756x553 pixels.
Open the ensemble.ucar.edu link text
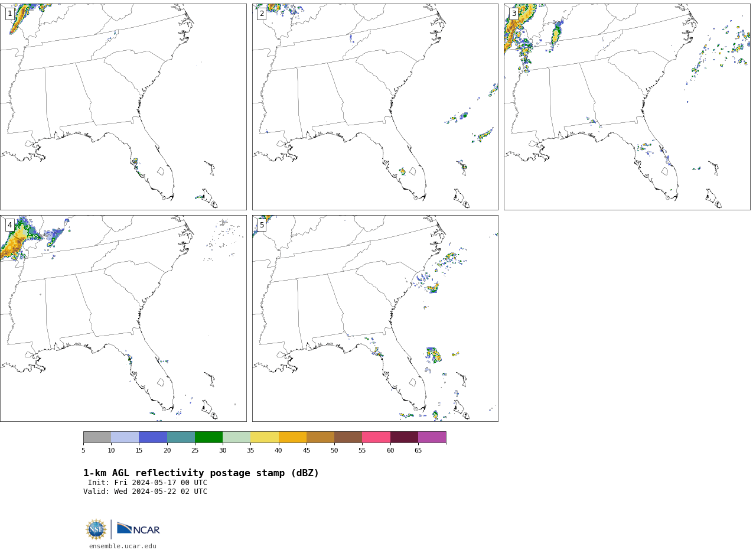pos(123,547)
